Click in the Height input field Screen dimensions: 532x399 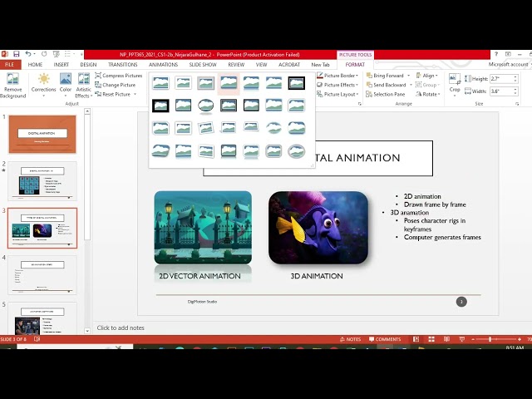tap(501, 79)
